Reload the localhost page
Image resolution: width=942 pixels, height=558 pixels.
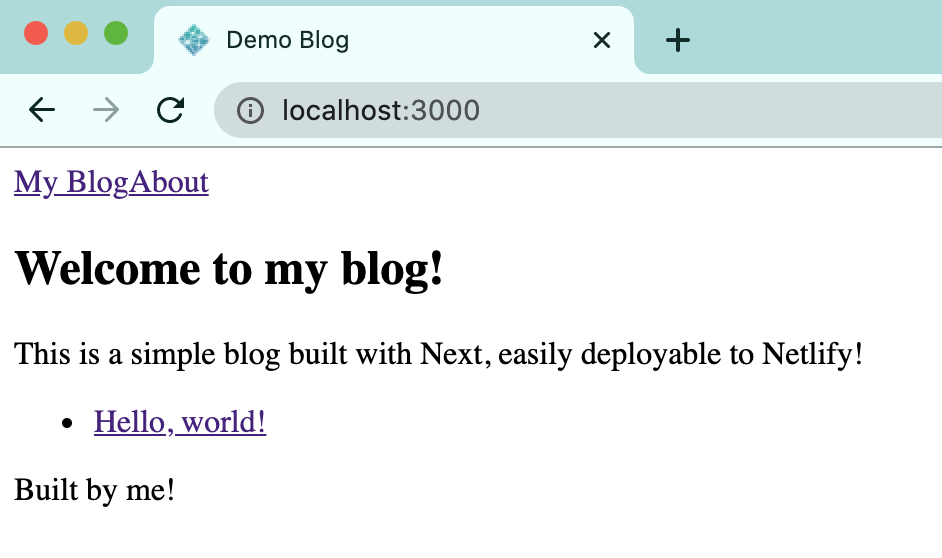171,110
